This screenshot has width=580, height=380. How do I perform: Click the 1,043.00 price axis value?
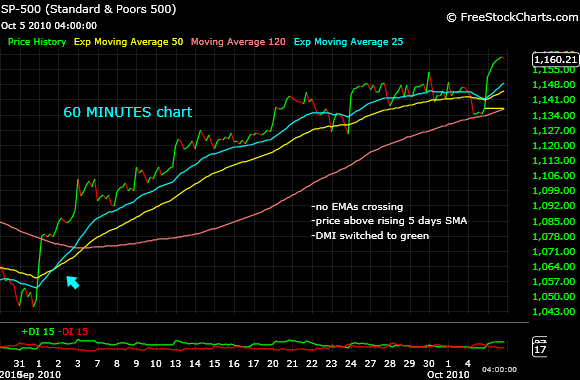click(554, 312)
